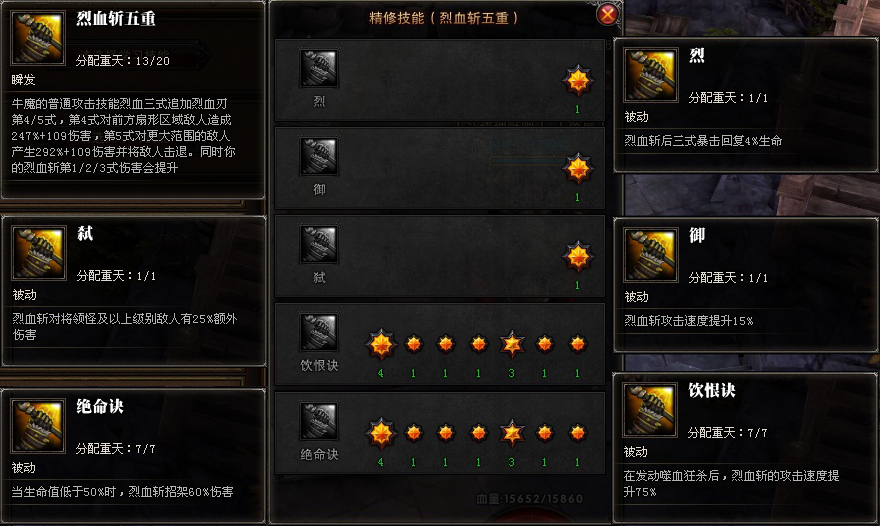This screenshot has width=880, height=526.
Task: Click the 烈 skill icon in the center list
Action: coord(319,68)
